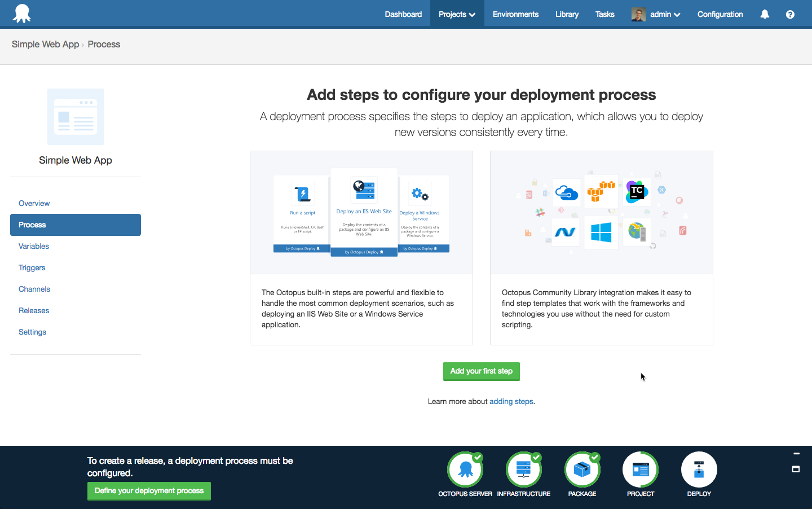The width and height of the screenshot is (812, 509).
Task: Open the Environments menu item
Action: coord(515,14)
